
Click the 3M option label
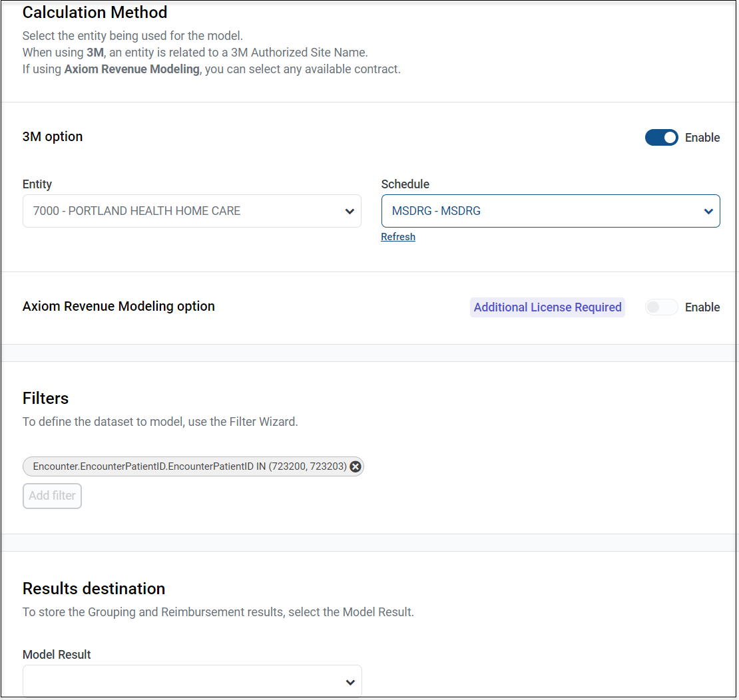[53, 136]
